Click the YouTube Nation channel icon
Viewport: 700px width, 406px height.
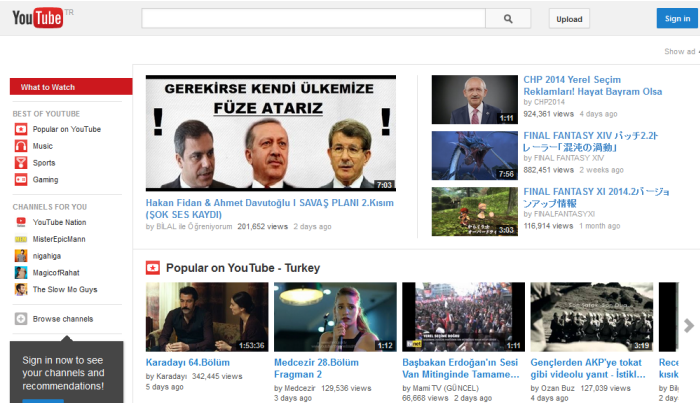tap(21, 222)
